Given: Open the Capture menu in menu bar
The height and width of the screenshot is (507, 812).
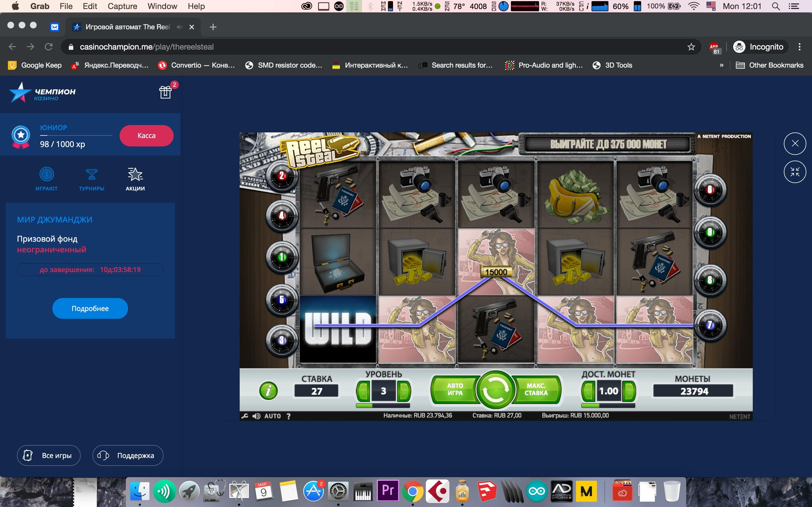Looking at the screenshot, I should click(x=122, y=6).
